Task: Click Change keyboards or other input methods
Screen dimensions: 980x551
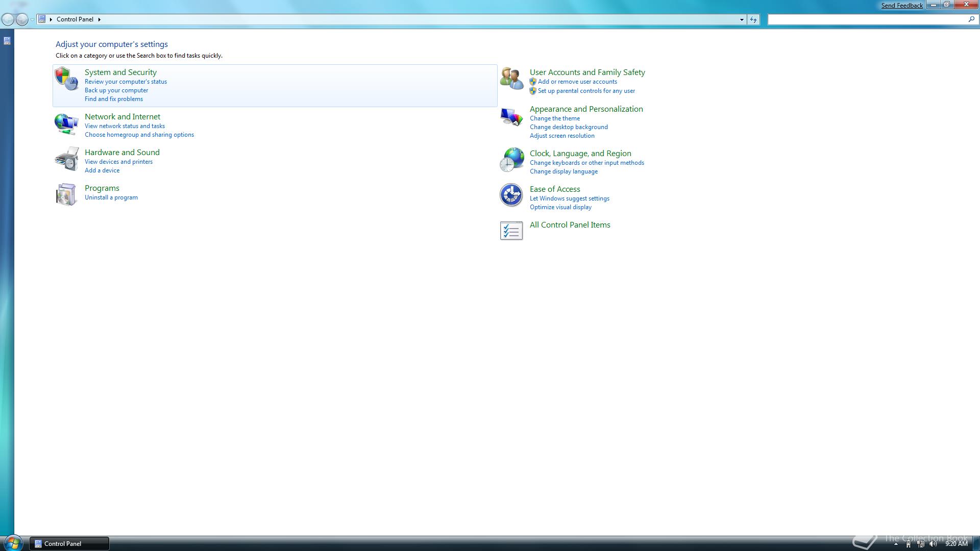Action: pos(587,163)
